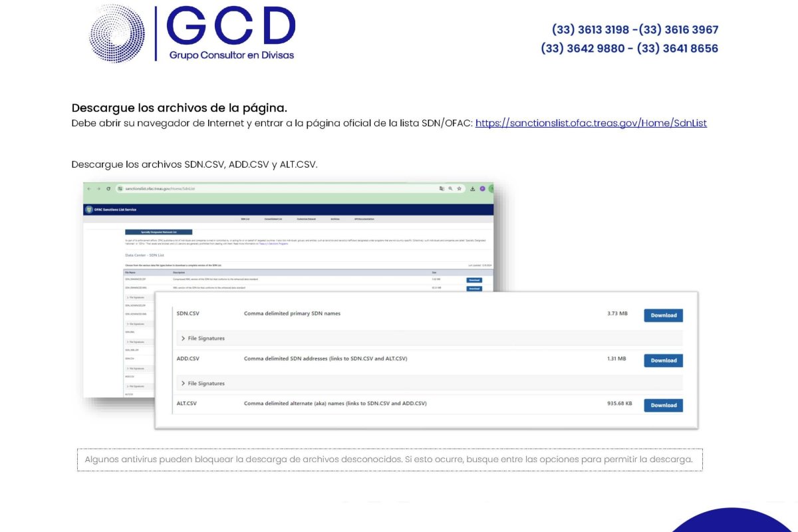Click phone number (33) 3641 8656
Viewport: 798px width, 532px height.
click(x=678, y=49)
